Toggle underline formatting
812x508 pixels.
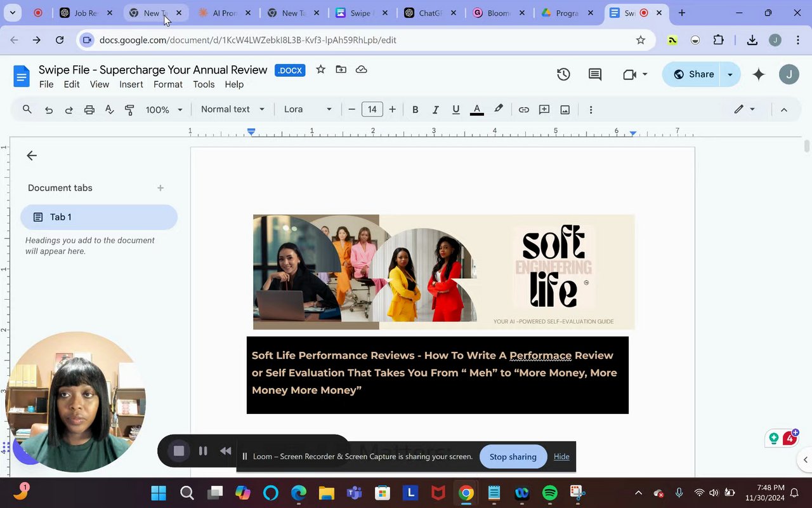click(x=455, y=110)
